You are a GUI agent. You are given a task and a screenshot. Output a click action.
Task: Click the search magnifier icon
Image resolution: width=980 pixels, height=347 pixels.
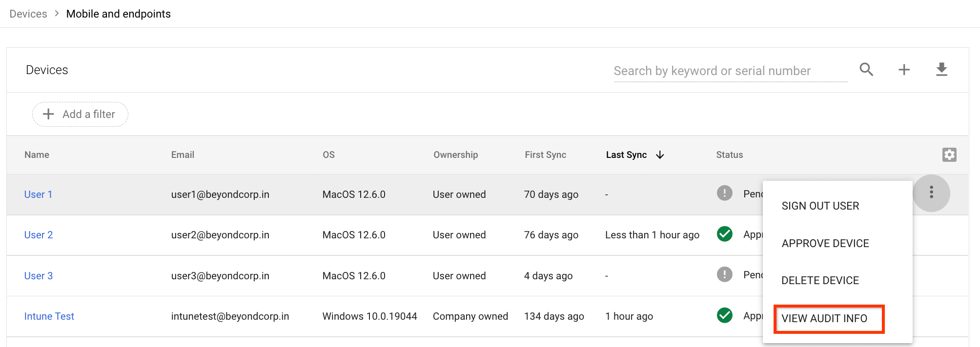click(866, 70)
